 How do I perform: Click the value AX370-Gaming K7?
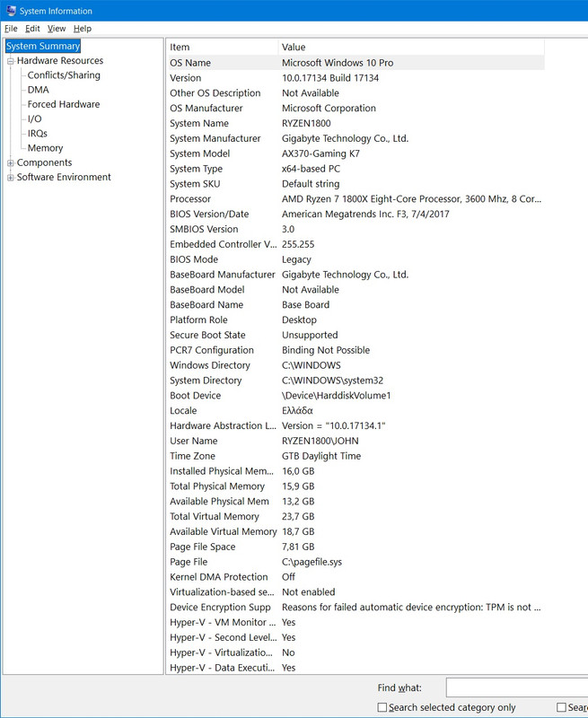point(320,153)
